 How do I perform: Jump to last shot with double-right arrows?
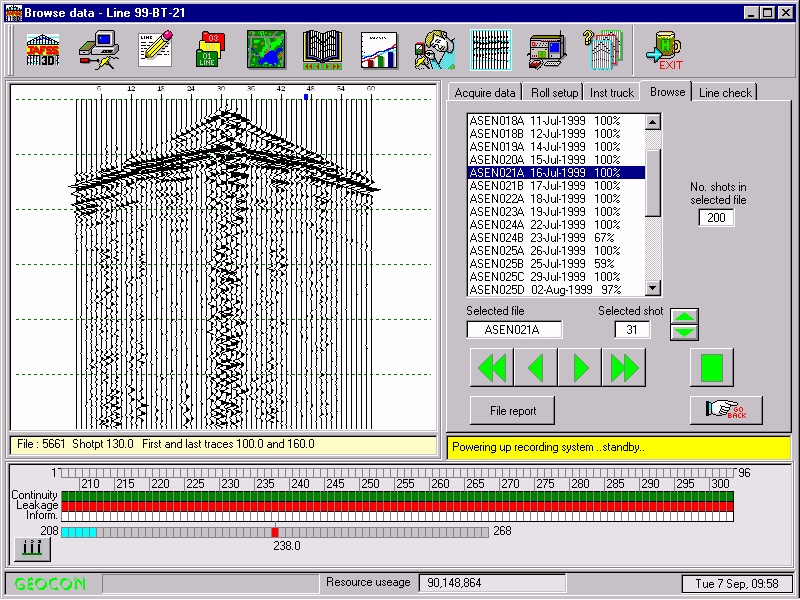[624, 367]
